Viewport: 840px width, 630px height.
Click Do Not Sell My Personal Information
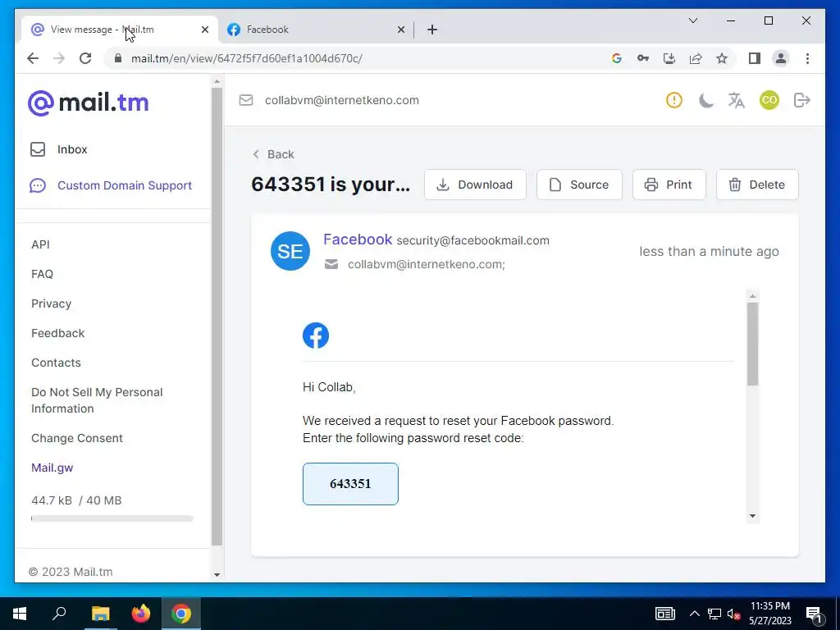[x=97, y=400]
